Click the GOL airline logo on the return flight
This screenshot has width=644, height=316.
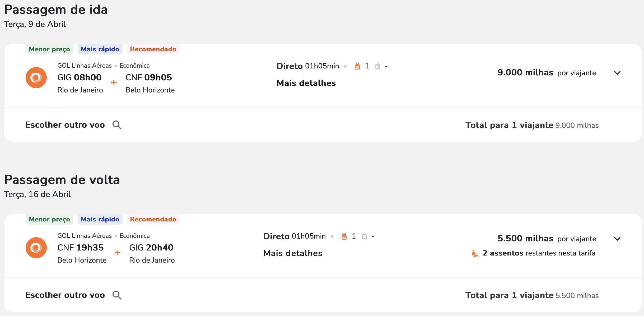click(36, 248)
